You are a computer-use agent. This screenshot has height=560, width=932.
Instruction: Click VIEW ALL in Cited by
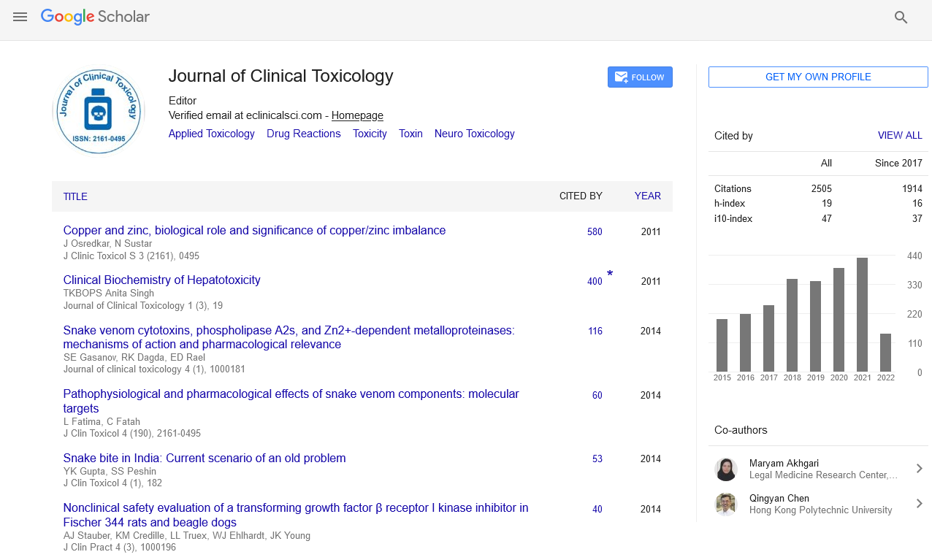click(899, 136)
